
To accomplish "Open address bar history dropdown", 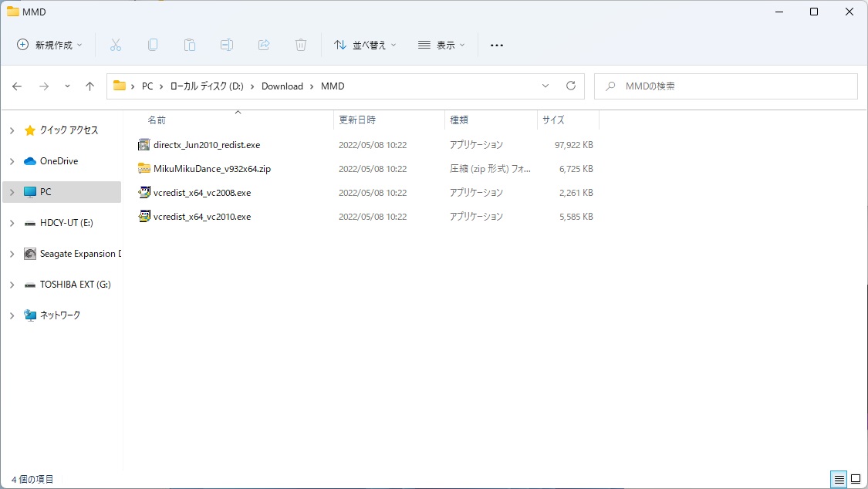I will point(545,86).
